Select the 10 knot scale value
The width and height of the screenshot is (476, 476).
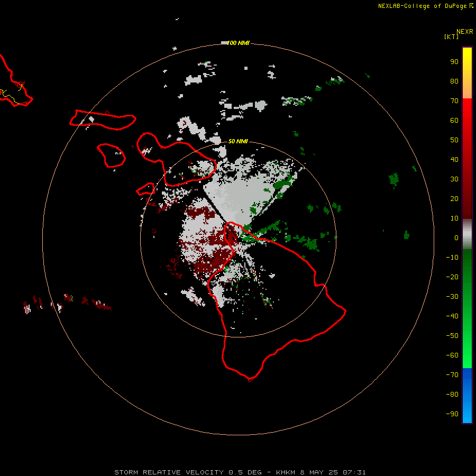454,218
